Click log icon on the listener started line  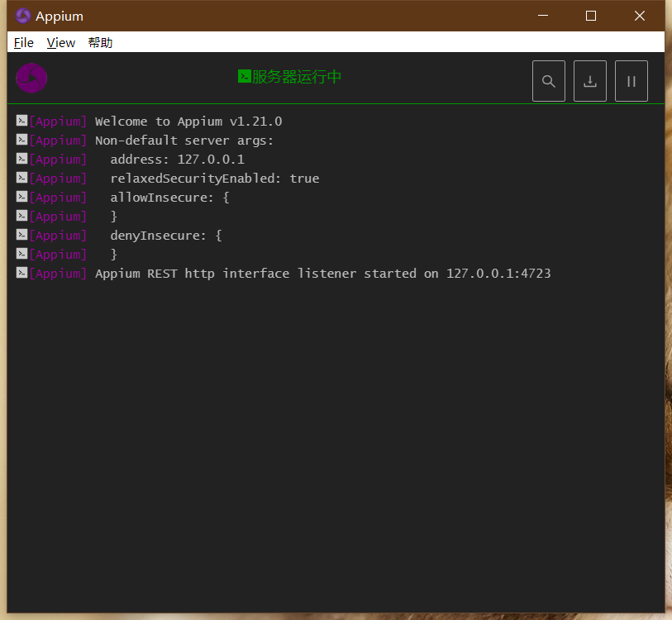point(21,273)
